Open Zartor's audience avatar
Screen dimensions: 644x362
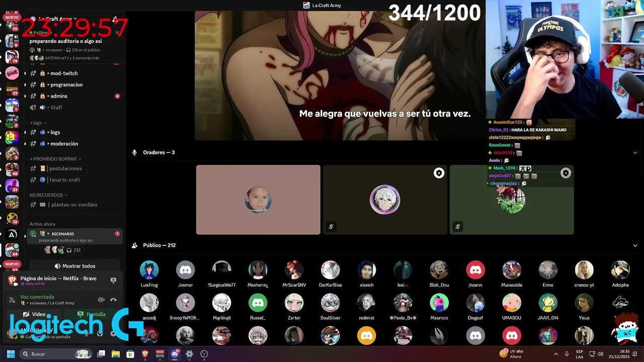tap(294, 303)
